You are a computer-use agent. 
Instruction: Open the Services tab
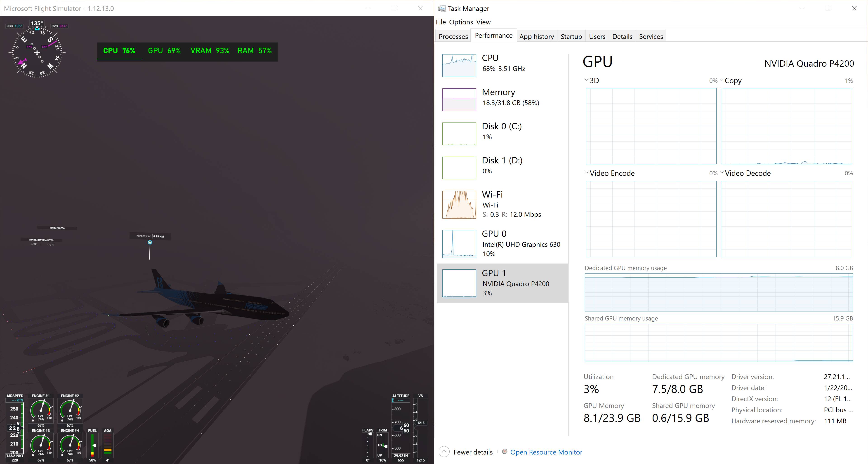tap(651, 36)
